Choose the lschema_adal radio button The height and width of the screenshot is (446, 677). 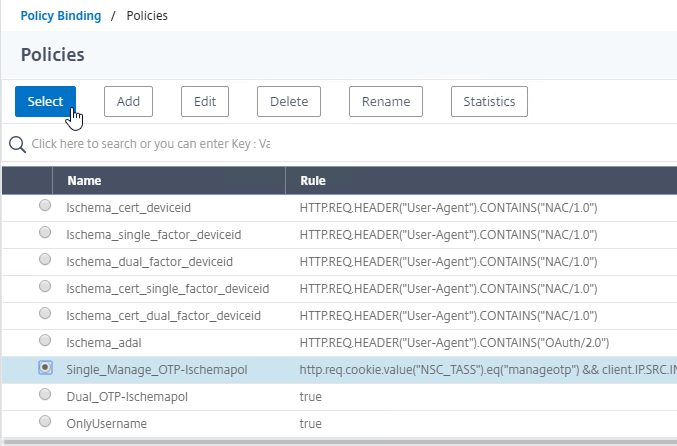tap(45, 341)
